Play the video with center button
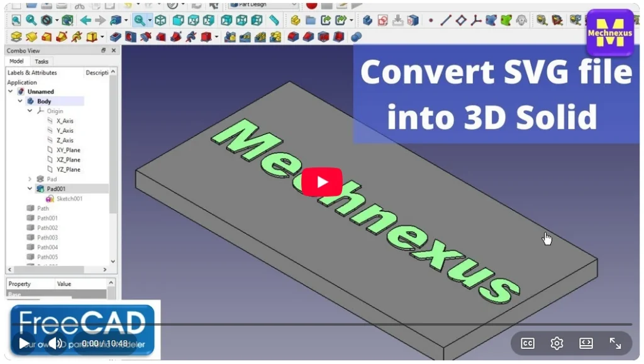Viewport: 644px width, 364px height. (x=321, y=182)
